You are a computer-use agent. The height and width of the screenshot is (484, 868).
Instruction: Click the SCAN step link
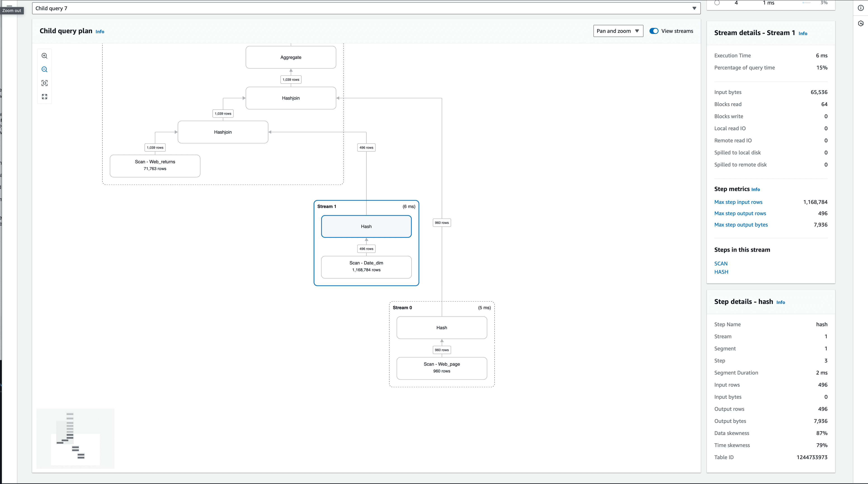[721, 263]
